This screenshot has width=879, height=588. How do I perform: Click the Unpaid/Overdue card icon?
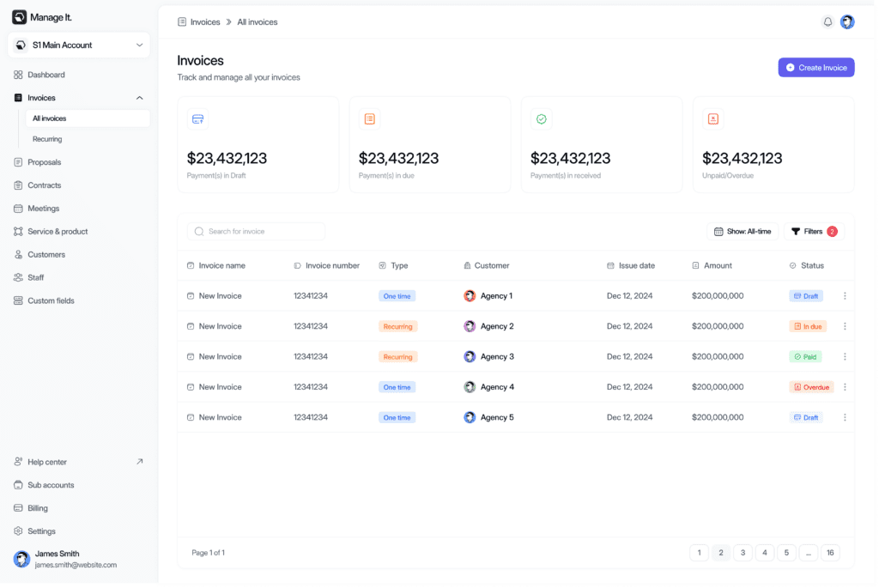[x=712, y=119]
